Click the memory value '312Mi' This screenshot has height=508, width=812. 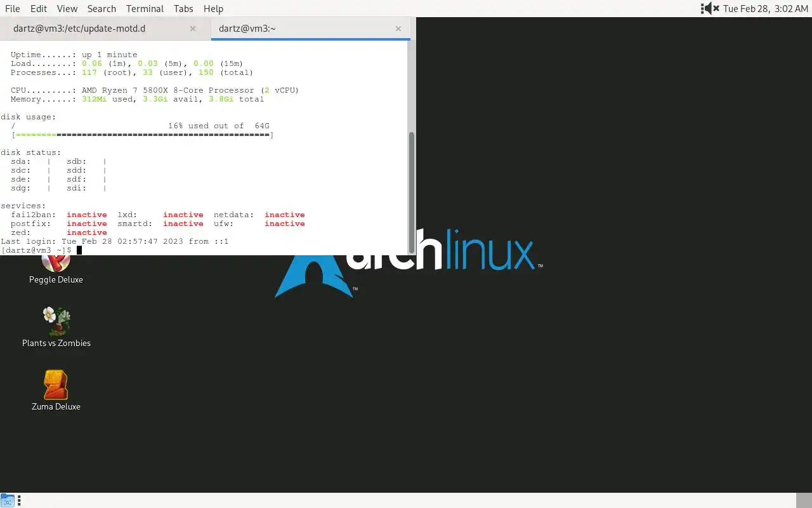point(95,99)
